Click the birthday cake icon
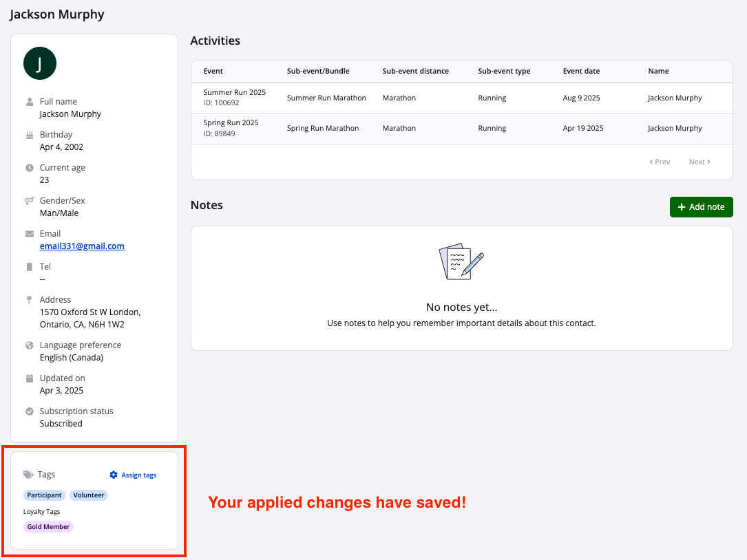This screenshot has width=747, height=560. tap(30, 135)
